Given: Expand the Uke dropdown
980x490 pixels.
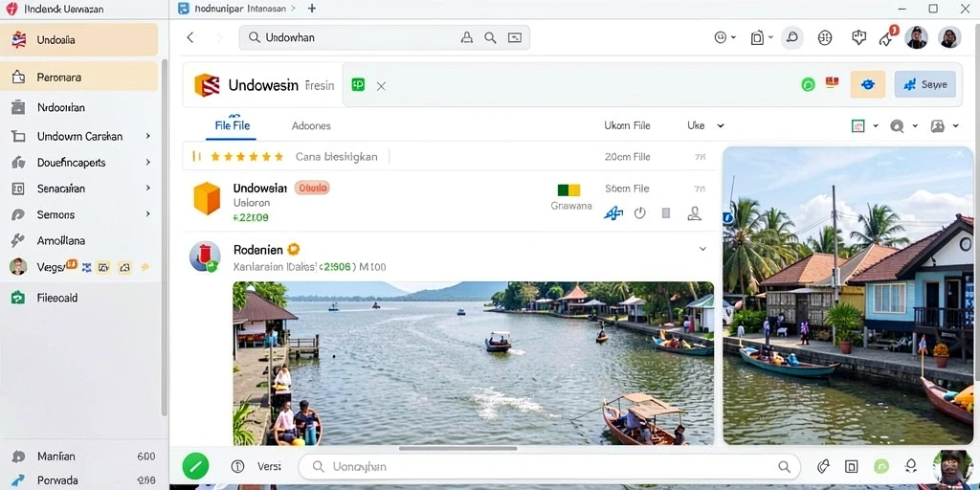Looking at the screenshot, I should pos(705,125).
